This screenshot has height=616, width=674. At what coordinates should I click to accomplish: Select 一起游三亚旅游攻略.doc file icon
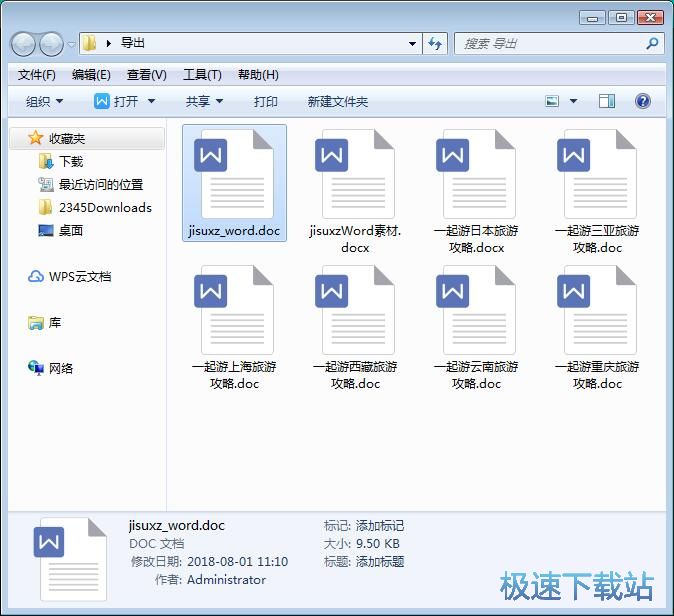coord(597,174)
